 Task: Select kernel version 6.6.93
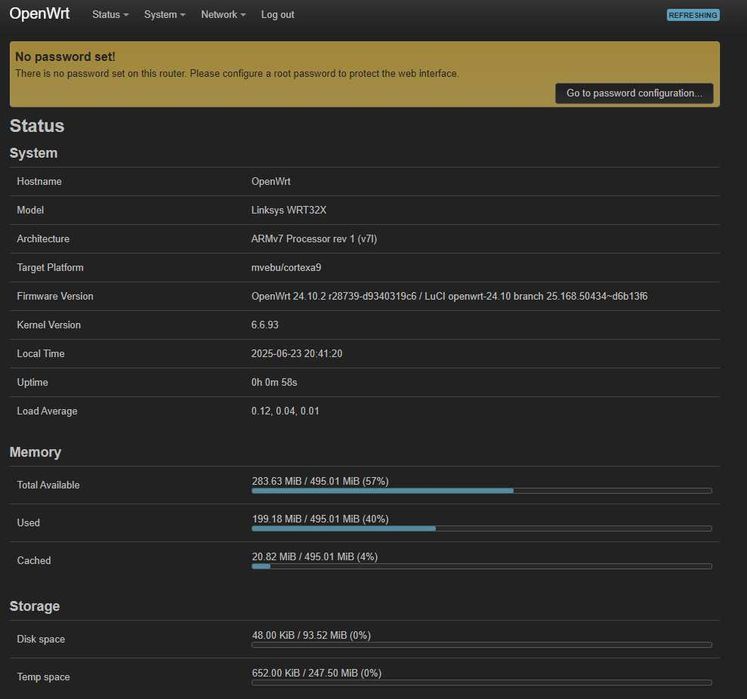[265, 325]
